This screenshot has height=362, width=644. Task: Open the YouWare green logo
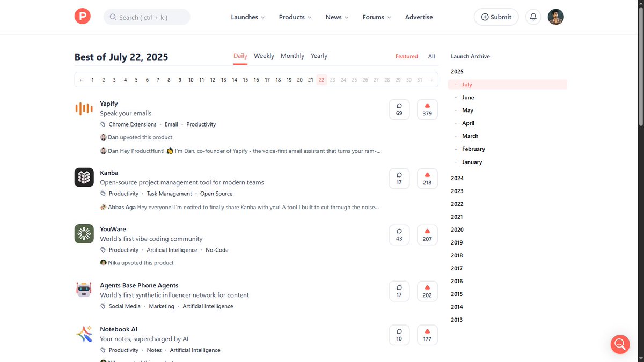pos(84,234)
